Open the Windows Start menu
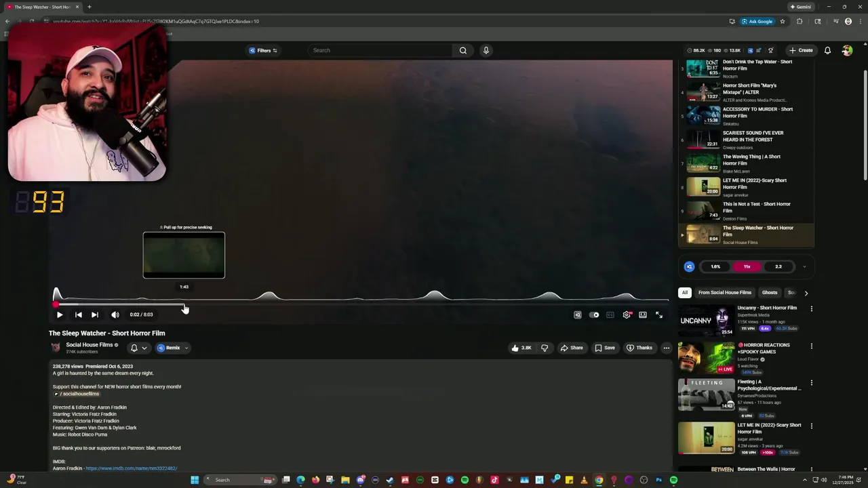This screenshot has width=868, height=488. tap(195, 480)
